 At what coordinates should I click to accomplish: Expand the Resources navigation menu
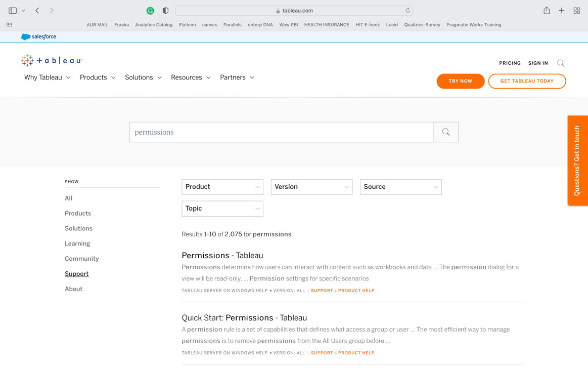point(191,77)
